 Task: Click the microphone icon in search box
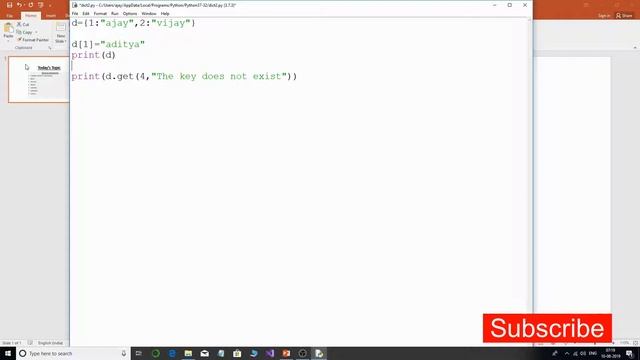pyautogui.click(x=124, y=353)
